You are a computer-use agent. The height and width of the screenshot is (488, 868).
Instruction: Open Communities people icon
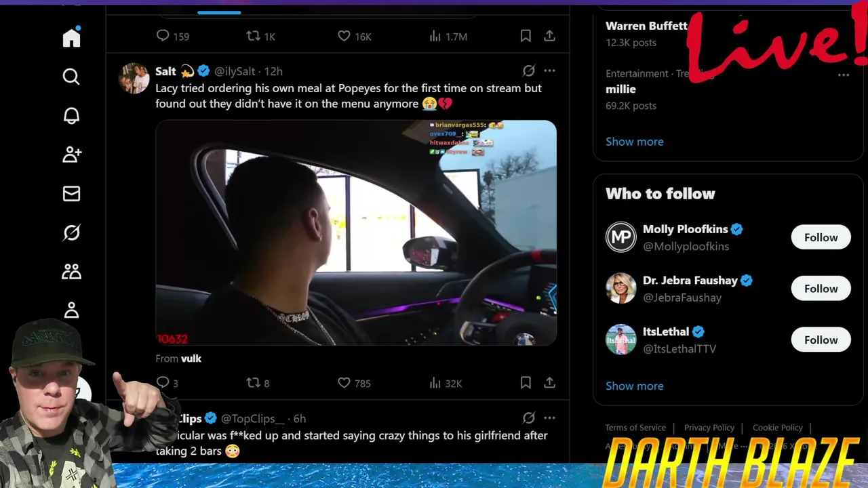71,272
